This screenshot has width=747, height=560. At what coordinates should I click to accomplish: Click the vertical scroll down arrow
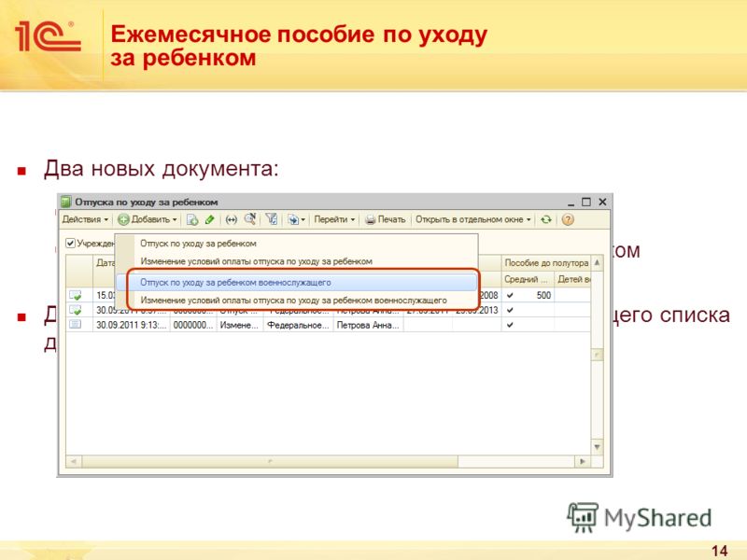(x=597, y=447)
